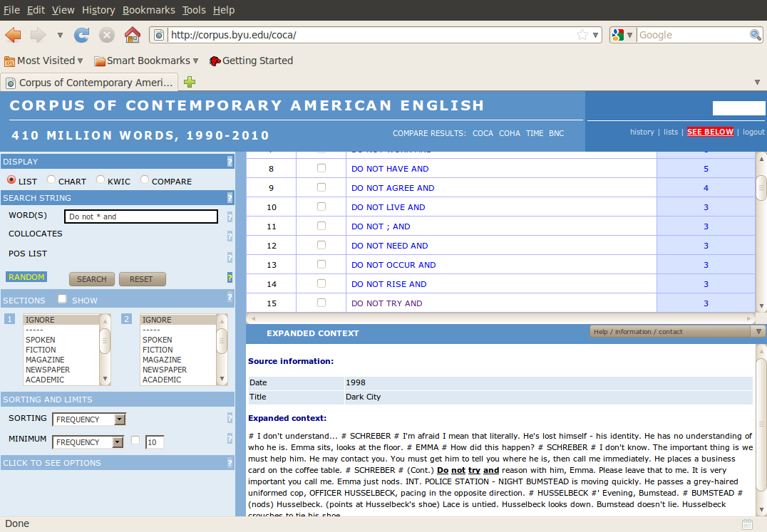
Task: Click the browser Reload button
Action: [82, 35]
